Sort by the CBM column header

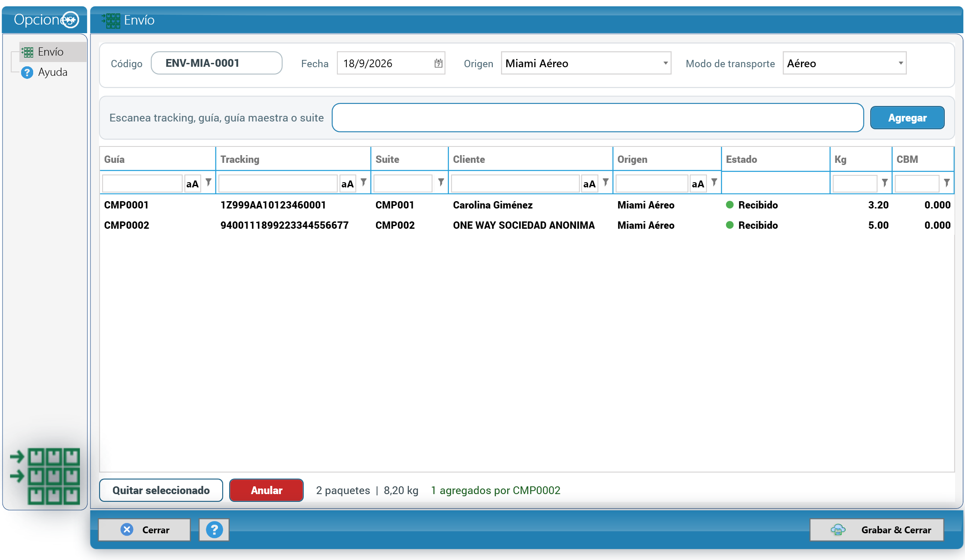pyautogui.click(x=923, y=159)
